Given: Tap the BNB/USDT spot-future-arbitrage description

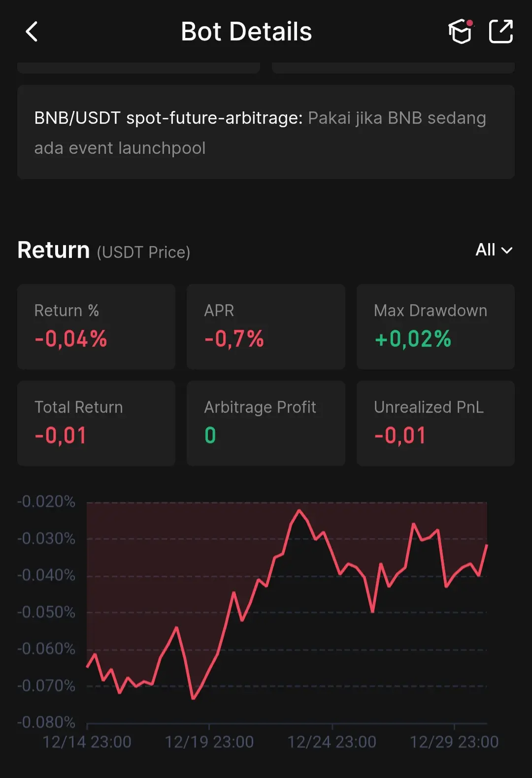Looking at the screenshot, I should pyautogui.click(x=266, y=132).
